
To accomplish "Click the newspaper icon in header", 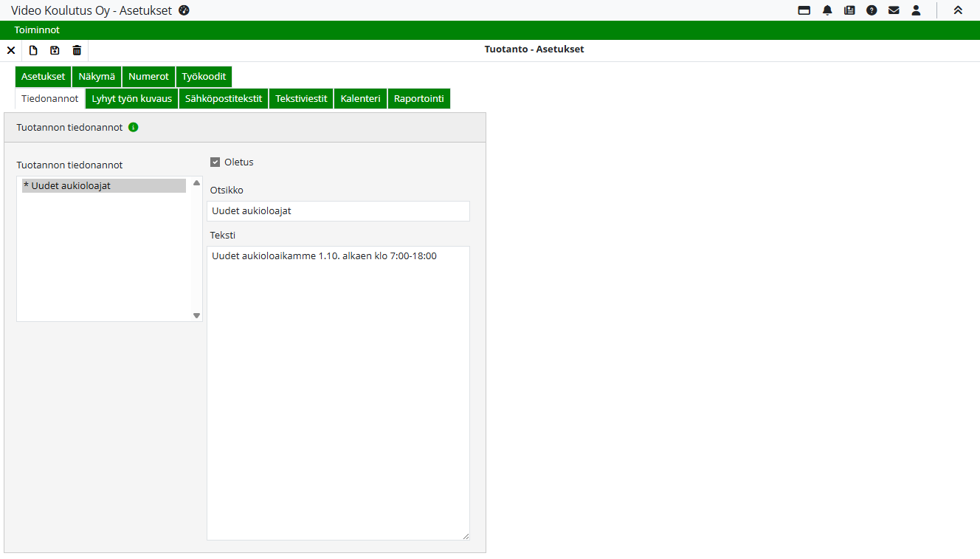I will (x=849, y=10).
